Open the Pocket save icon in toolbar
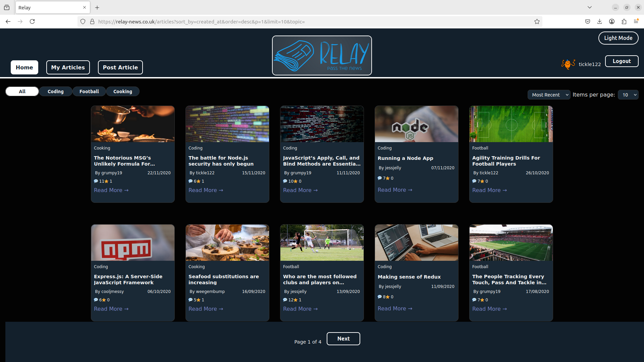Screen dimensions: 644x362 [x=588, y=21]
